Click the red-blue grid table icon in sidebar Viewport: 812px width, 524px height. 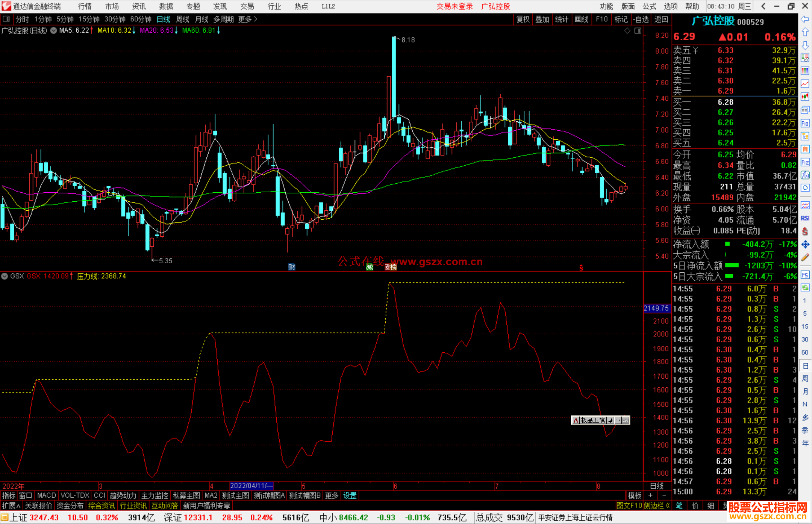[x=805, y=71]
